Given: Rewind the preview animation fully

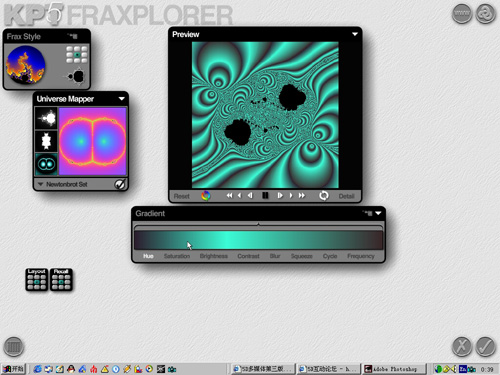Looking at the screenshot, I should pos(229,196).
